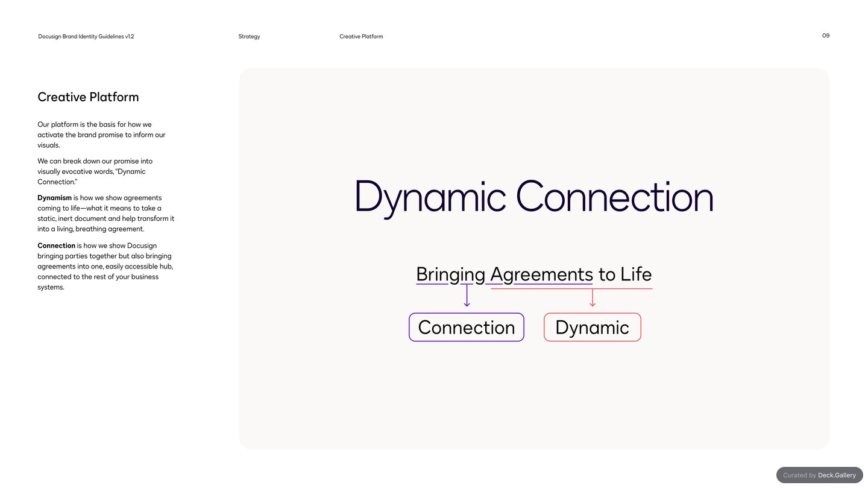
Task: Click page number 09
Action: tap(826, 36)
